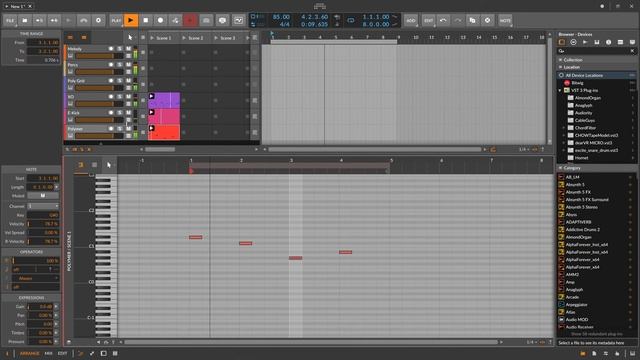Image resolution: width=640 pixels, height=360 pixels.
Task: Select the pointer tool in the arranger header
Action: click(130, 38)
